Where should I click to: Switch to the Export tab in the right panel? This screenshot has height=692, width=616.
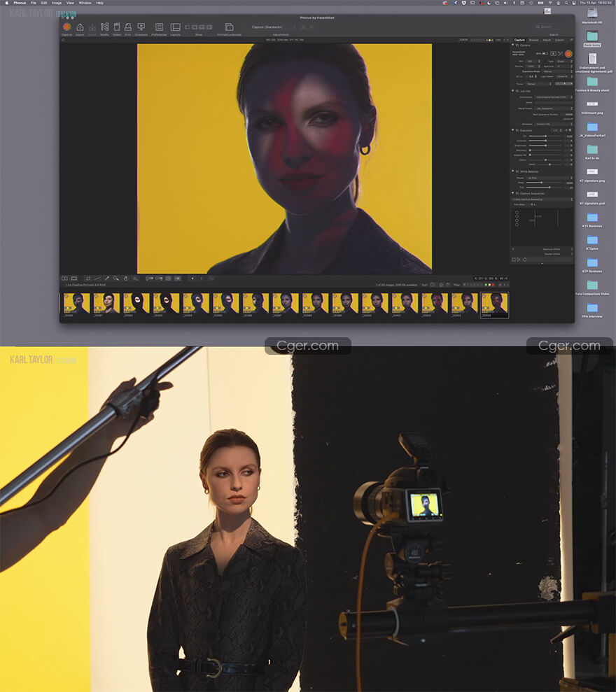click(559, 40)
